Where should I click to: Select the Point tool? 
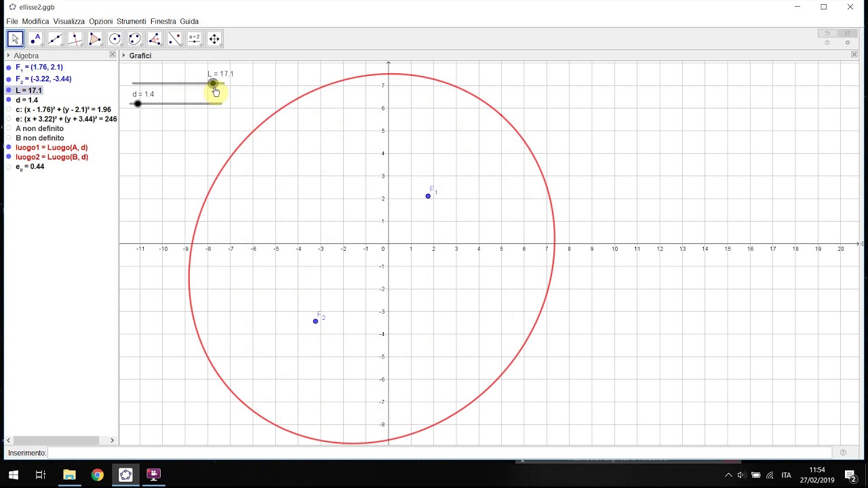pyautogui.click(x=35, y=39)
